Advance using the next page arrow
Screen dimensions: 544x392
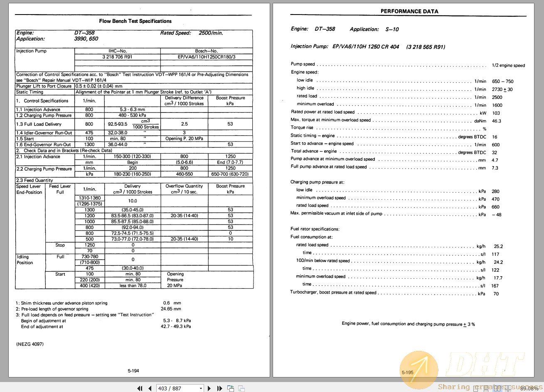[209, 388]
